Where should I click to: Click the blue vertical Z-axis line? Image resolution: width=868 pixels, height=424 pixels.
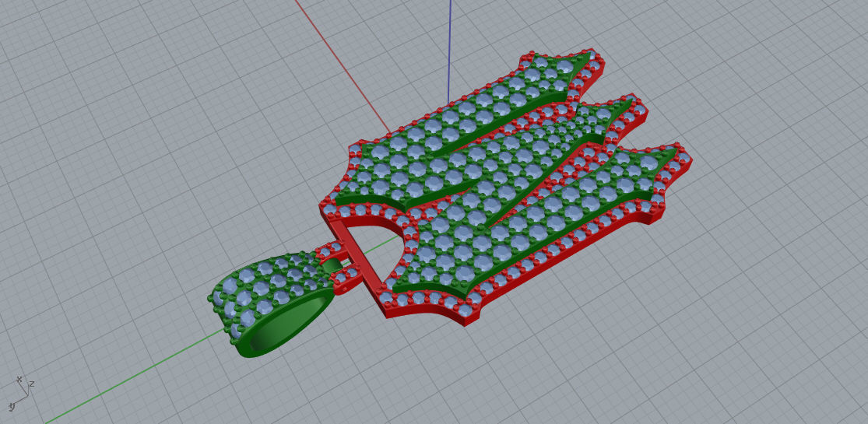[449, 53]
